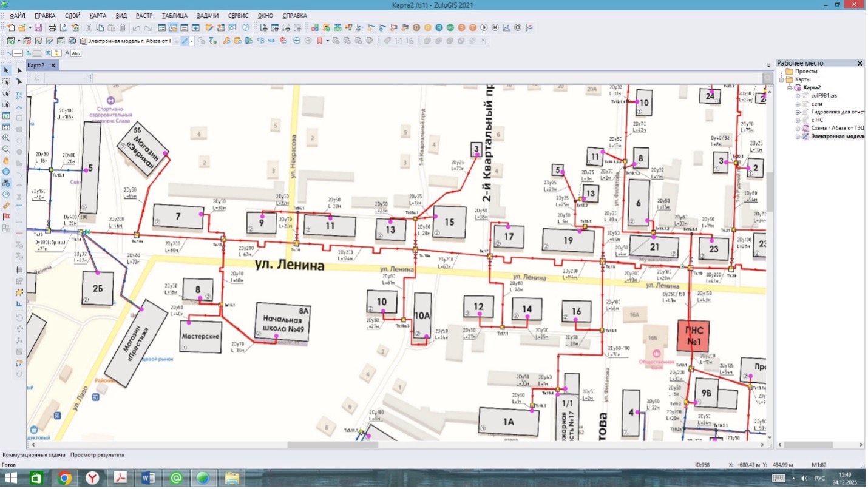Open the КАРТА menu
Viewport: 868px width, 489px height.
(98, 15)
